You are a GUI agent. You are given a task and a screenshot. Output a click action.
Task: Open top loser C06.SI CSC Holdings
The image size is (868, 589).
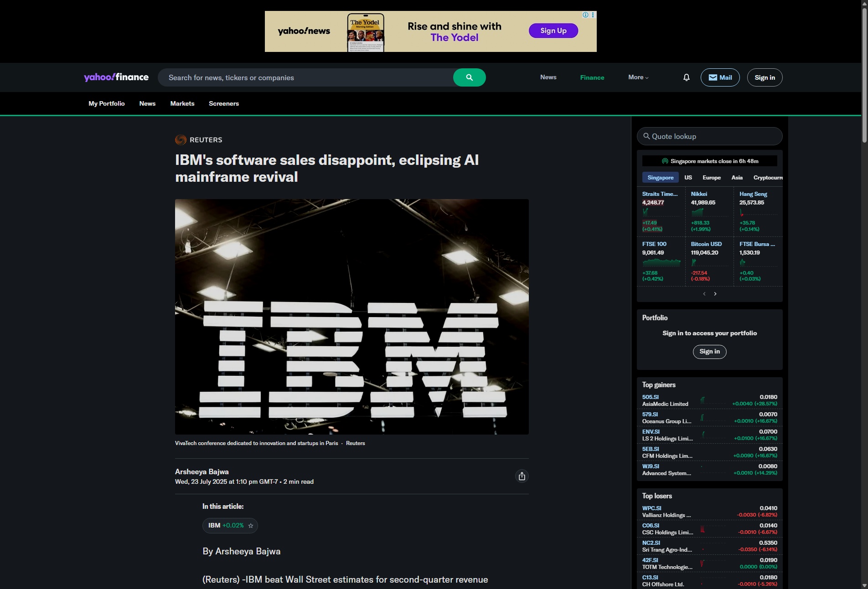tap(709, 529)
